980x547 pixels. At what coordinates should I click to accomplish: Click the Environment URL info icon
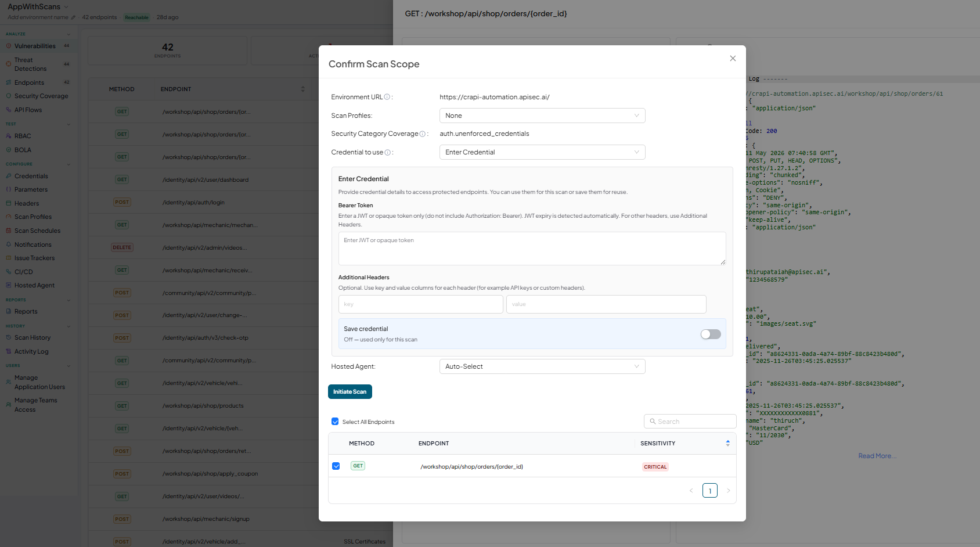387,97
